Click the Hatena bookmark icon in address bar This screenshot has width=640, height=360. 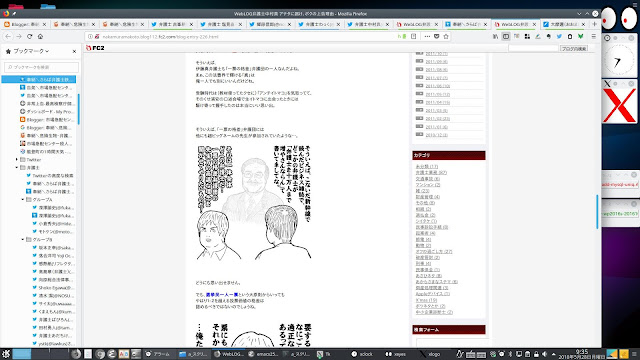coord(402,36)
